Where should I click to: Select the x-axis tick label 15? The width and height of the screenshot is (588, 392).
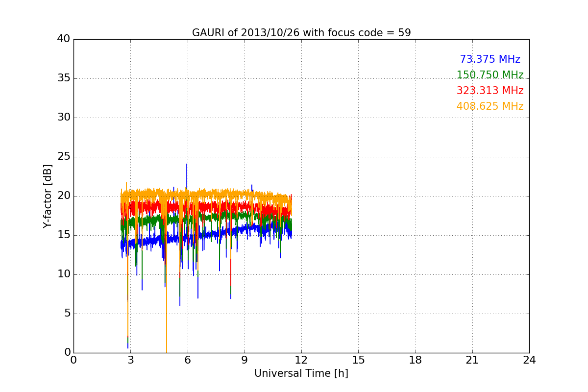point(358,360)
